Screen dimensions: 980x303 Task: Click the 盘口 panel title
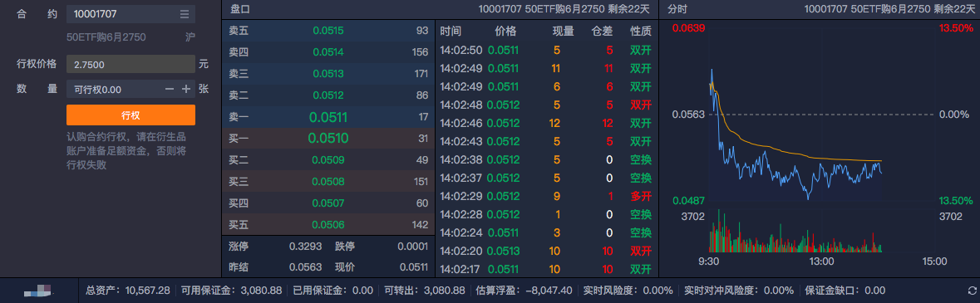(x=240, y=9)
